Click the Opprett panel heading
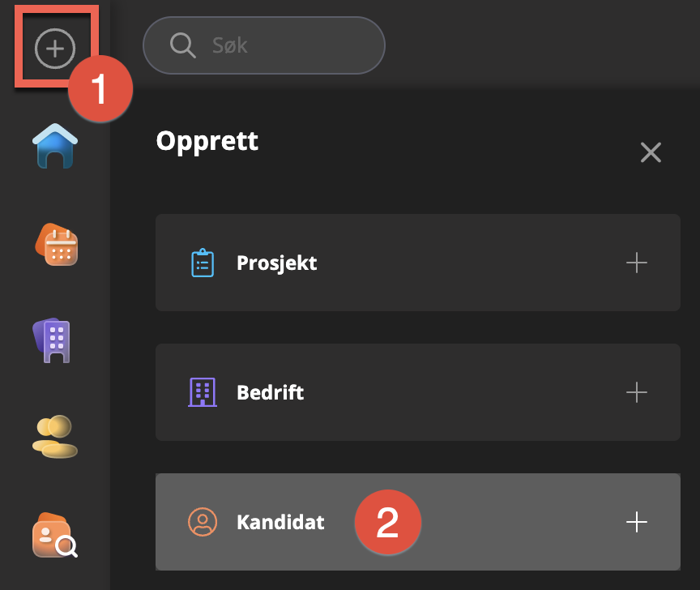The height and width of the screenshot is (590, 700). pos(207,141)
